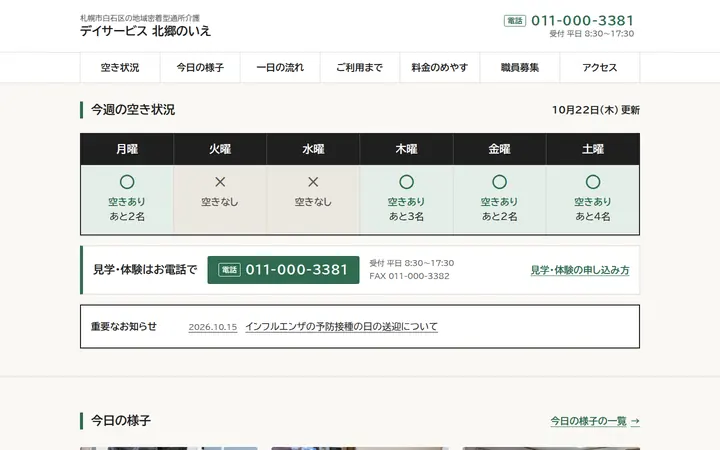Go to アクセス in the navigation
Image resolution: width=720 pixels, height=450 pixels.
(x=599, y=68)
